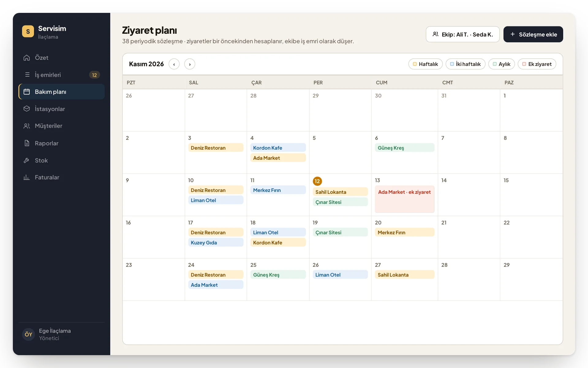Click the ÖY user avatar
588x368 pixels.
coord(28,334)
